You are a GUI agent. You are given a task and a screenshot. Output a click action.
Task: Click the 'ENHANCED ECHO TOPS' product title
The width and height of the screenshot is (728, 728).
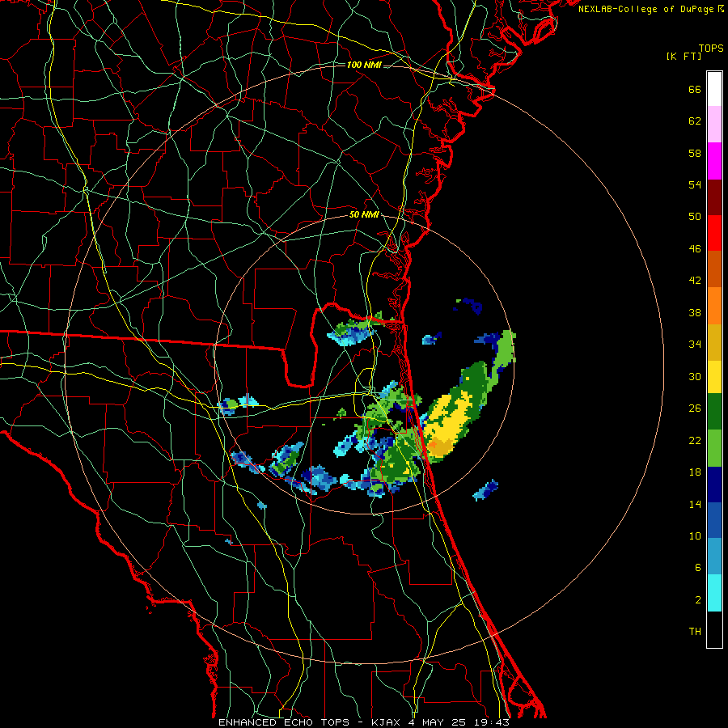pos(284,722)
